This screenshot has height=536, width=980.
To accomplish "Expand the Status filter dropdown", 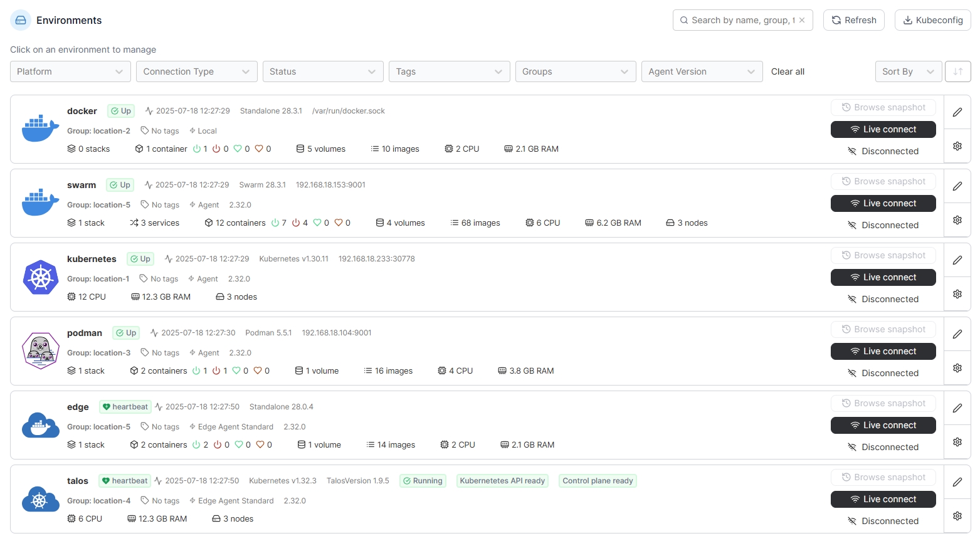I will pos(322,71).
